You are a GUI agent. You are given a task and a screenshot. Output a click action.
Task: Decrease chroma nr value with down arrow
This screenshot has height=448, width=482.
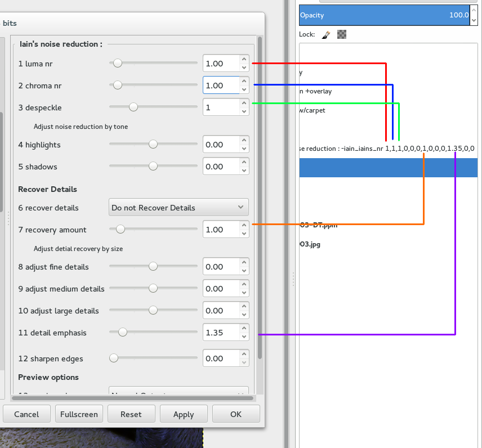tap(244, 89)
